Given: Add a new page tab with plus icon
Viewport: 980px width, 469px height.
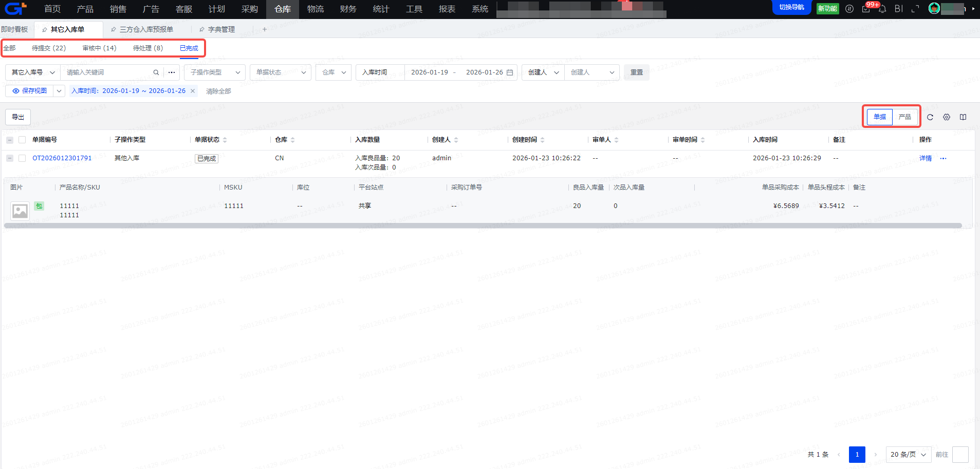Looking at the screenshot, I should 265,29.
